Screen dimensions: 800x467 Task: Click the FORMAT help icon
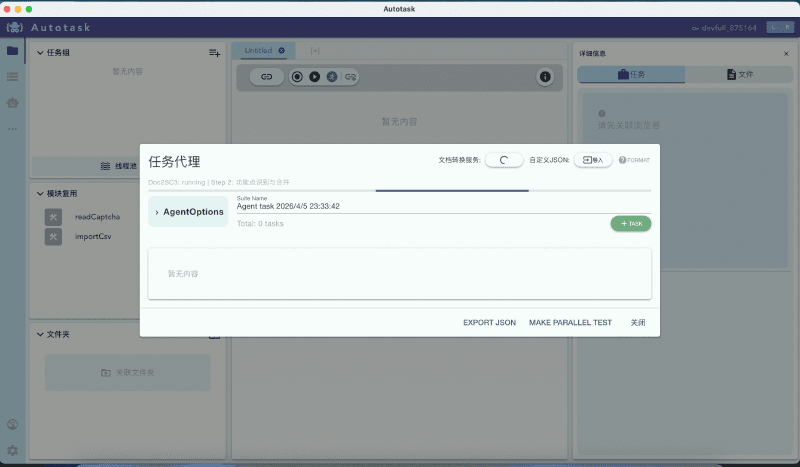[x=622, y=160]
